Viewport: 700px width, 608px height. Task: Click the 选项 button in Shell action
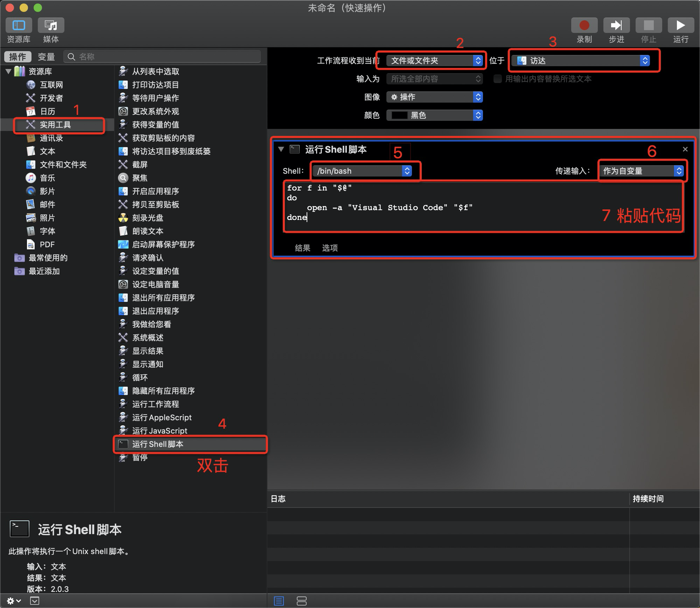(x=330, y=248)
